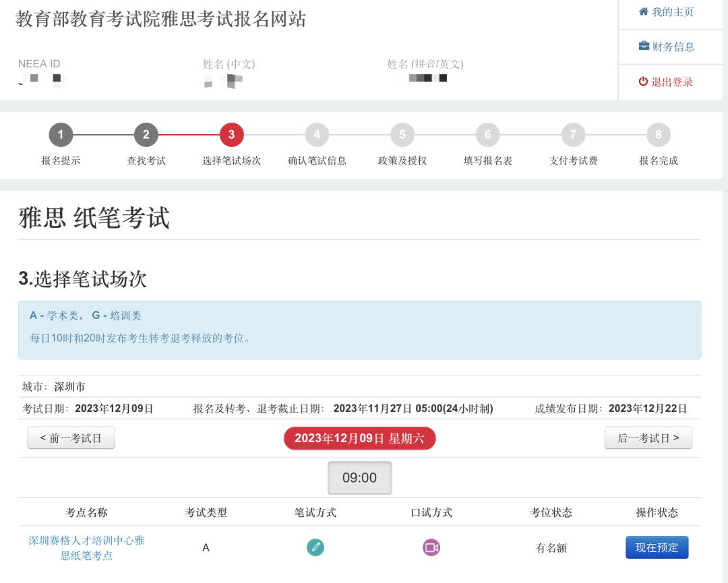Click step 4 circle 确认笔试信息
This screenshot has height=583, width=728.
[317, 135]
